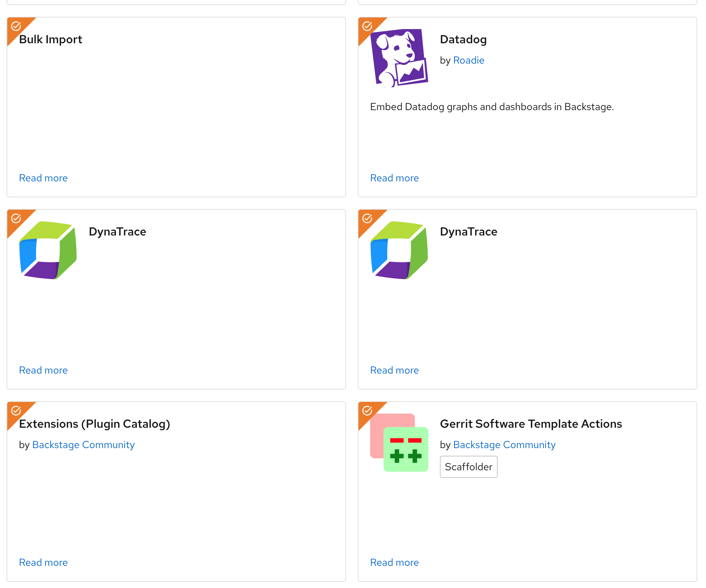Click the Datadog dog logo
This screenshot has width=706, height=588.
pos(399,58)
